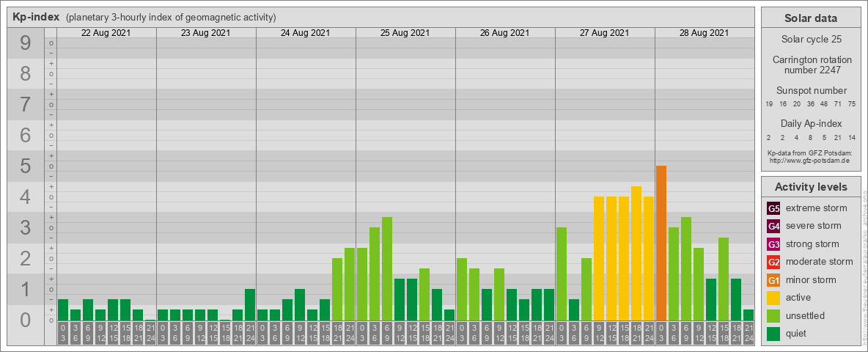Click the Daily Ap-index value 21
868x352 pixels.
tap(838, 137)
